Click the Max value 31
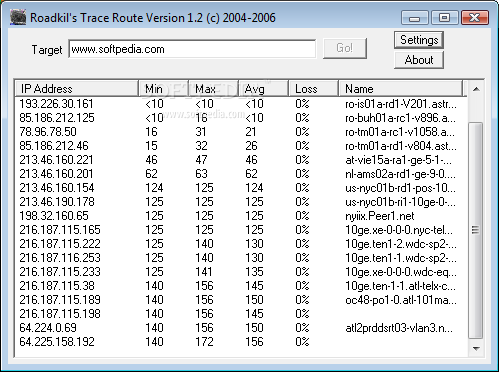This screenshot has height=372, width=499. (201, 132)
